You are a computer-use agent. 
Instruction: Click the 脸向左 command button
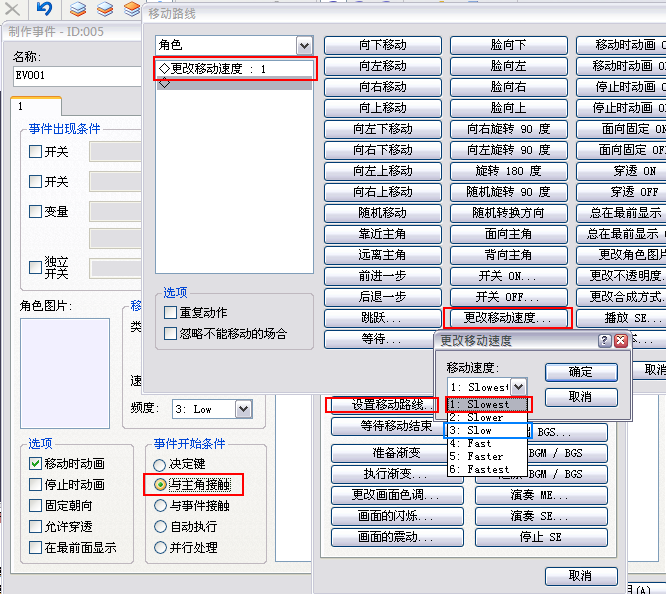(508, 66)
